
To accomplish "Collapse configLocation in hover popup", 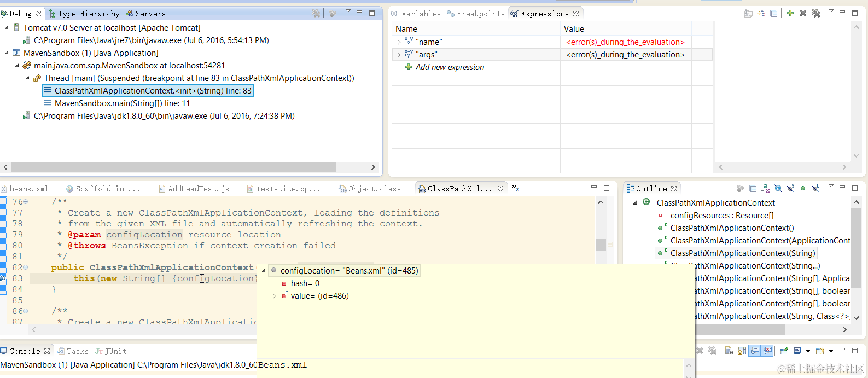I will (264, 271).
